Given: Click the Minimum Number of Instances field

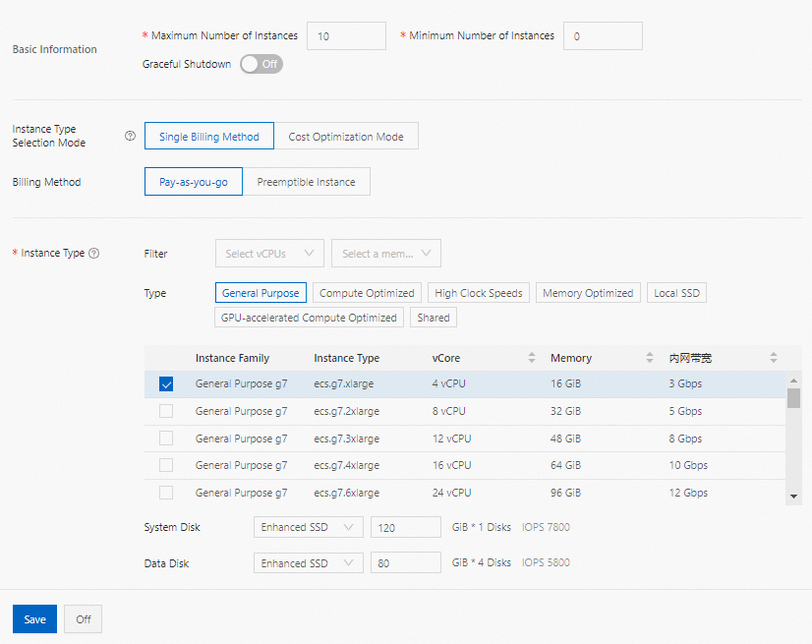Looking at the screenshot, I should click(x=603, y=35).
